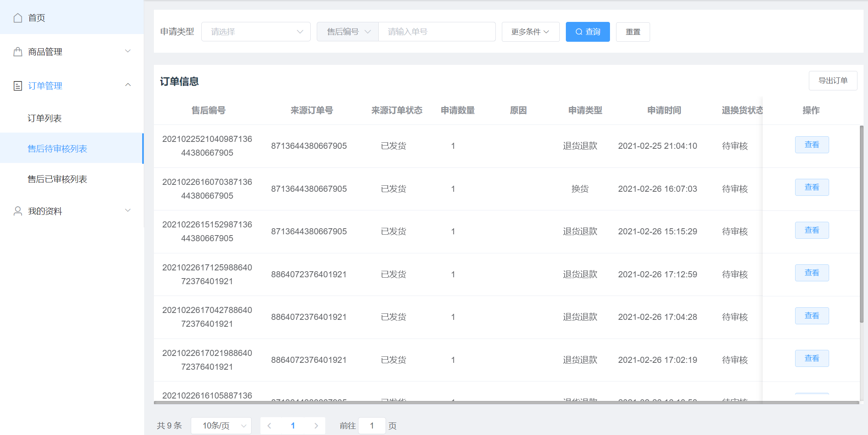The width and height of the screenshot is (868, 435).
Task: Click the 售后编号 column header
Action: click(x=208, y=110)
